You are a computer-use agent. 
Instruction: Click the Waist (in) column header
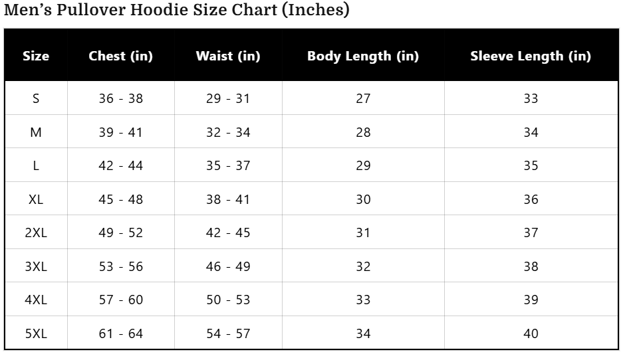tap(228, 56)
